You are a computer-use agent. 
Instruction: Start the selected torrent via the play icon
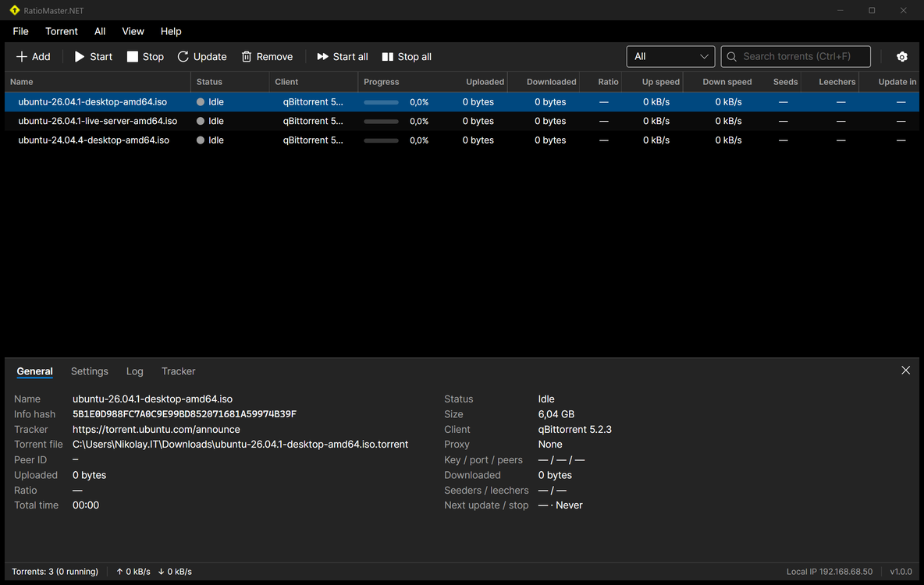point(79,57)
